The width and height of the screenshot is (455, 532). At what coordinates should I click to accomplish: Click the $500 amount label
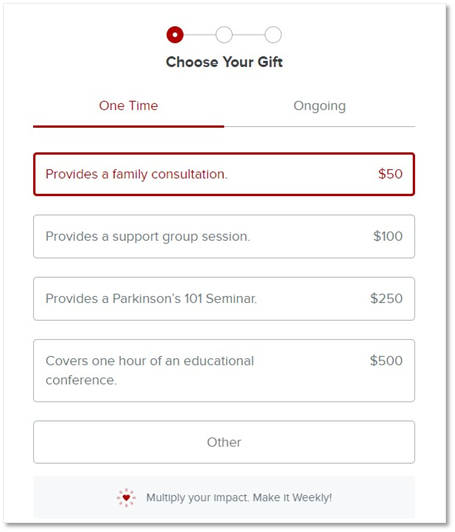[386, 361]
